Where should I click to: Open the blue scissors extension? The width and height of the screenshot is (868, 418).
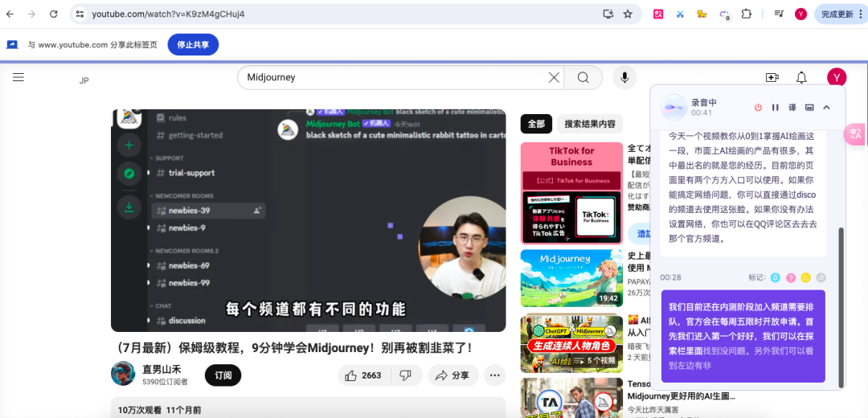point(681,14)
